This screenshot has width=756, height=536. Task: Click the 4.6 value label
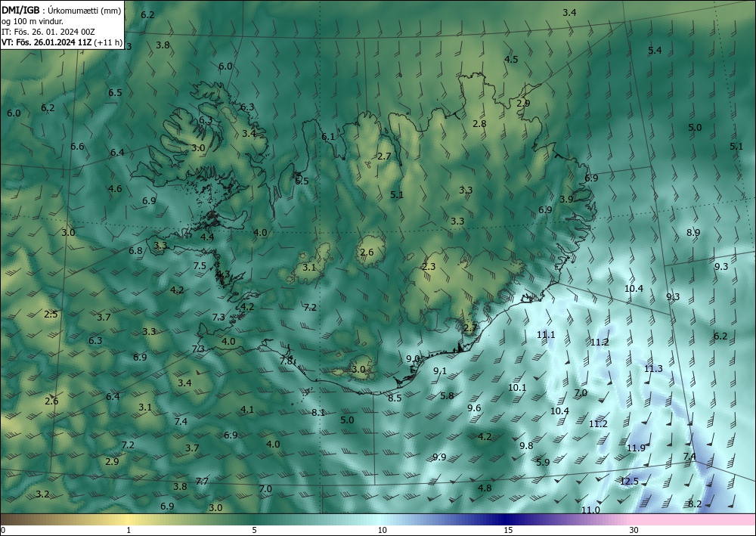point(115,188)
